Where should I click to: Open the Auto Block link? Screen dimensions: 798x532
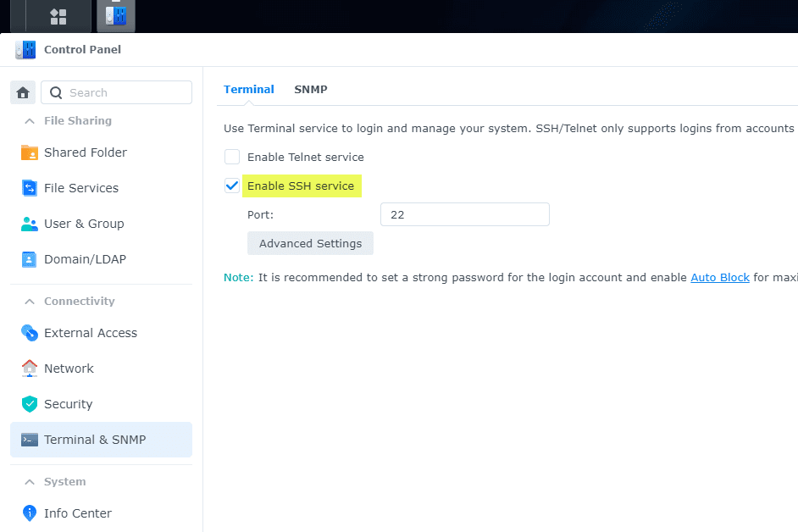[720, 277]
